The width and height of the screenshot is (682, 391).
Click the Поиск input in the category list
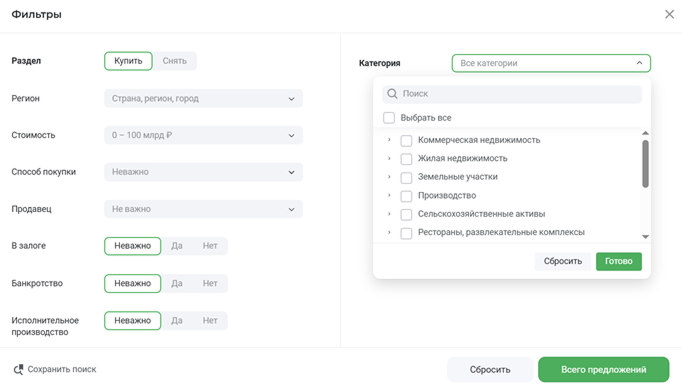click(x=512, y=94)
